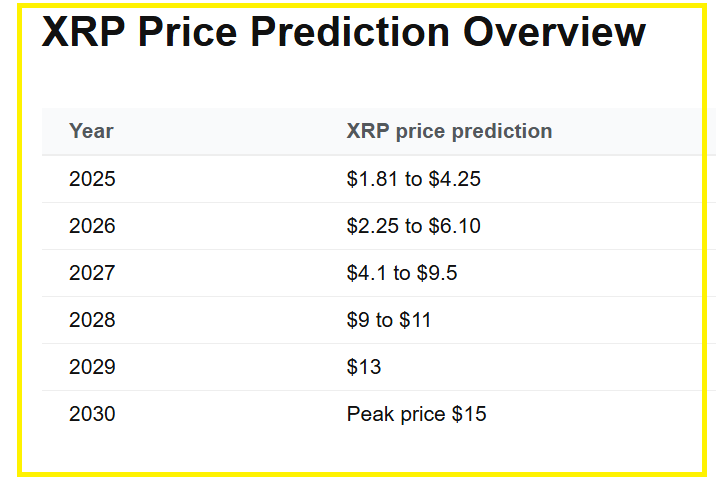Viewport: 716px width, 481px height.
Task: Click the word "Overview" in the heading
Action: pos(553,32)
